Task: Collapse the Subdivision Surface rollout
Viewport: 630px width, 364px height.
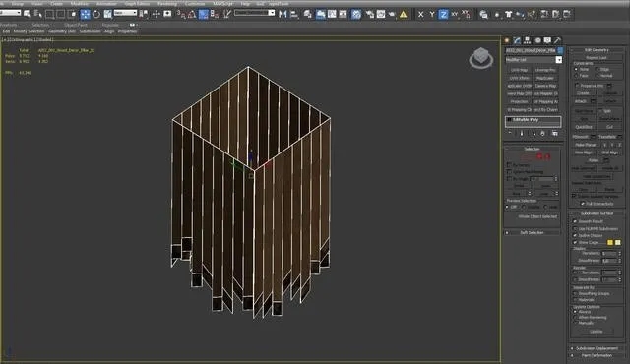Action: (598, 213)
